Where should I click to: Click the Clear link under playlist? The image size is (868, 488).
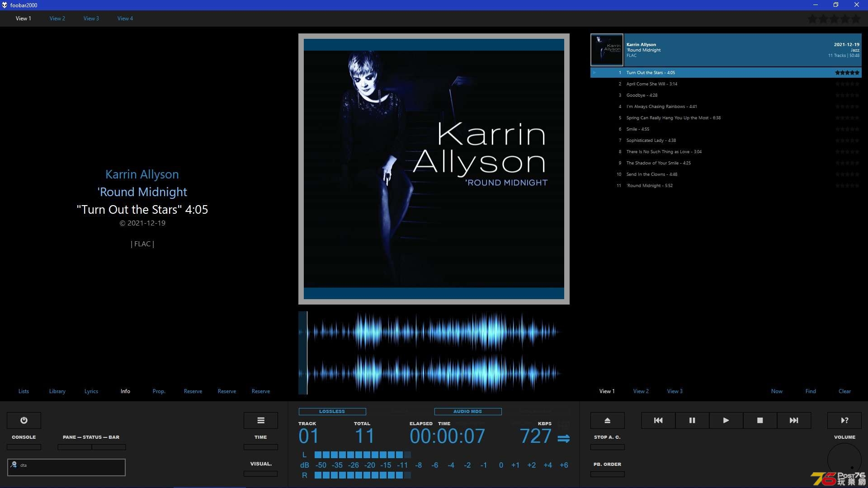click(x=844, y=391)
